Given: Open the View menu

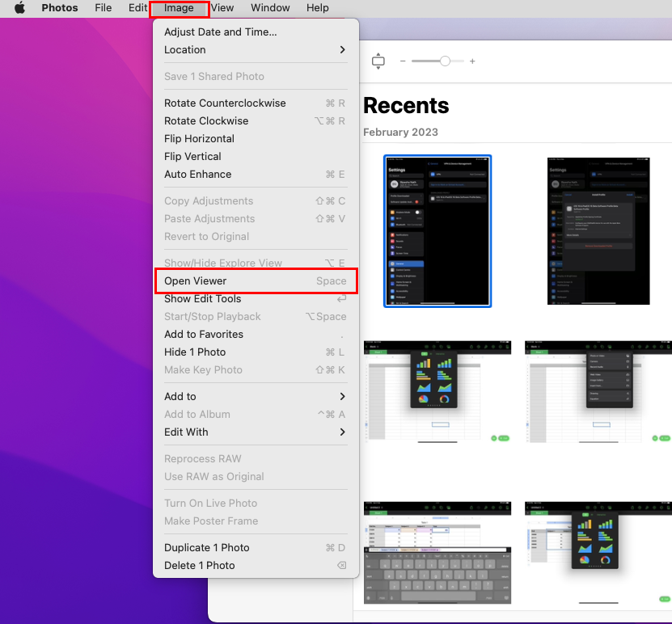Looking at the screenshot, I should 222,8.
